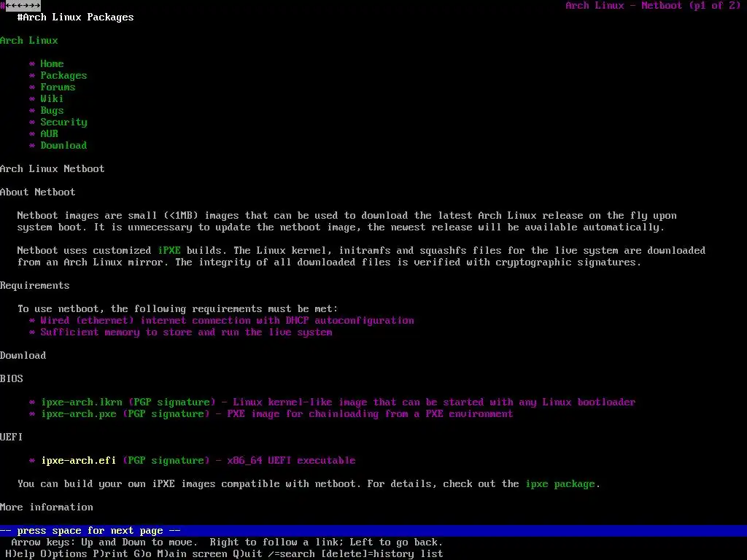Click the 'More information' heading
The image size is (747, 560).
(47, 507)
